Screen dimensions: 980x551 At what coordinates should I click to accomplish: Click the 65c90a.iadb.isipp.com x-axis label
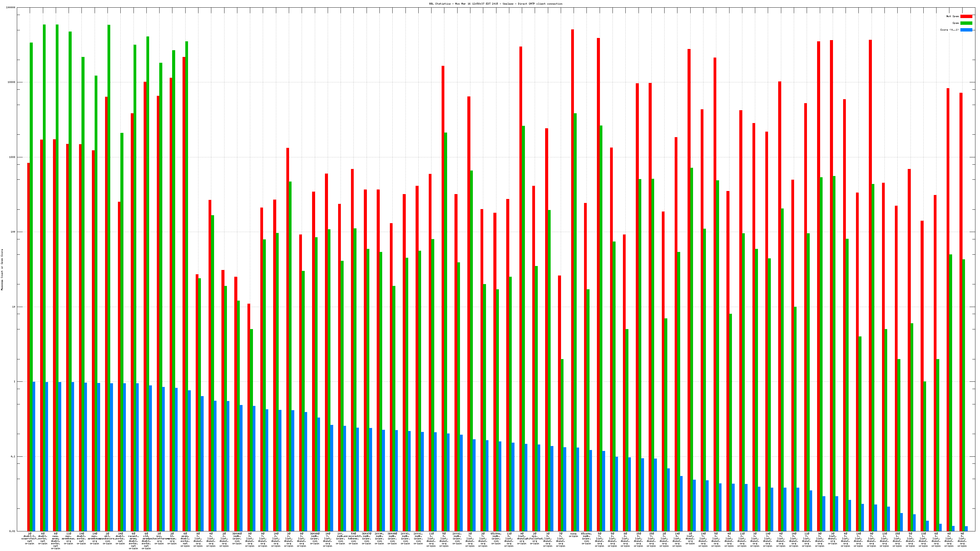coord(496,539)
